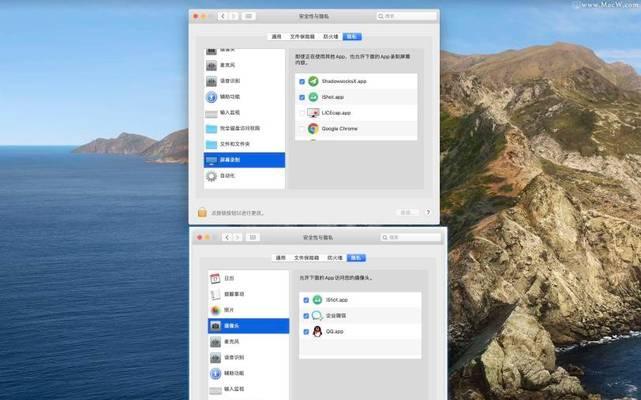Viewport: 641px width, 400px height.
Task: Open help with the question mark button
Action: tap(428, 212)
